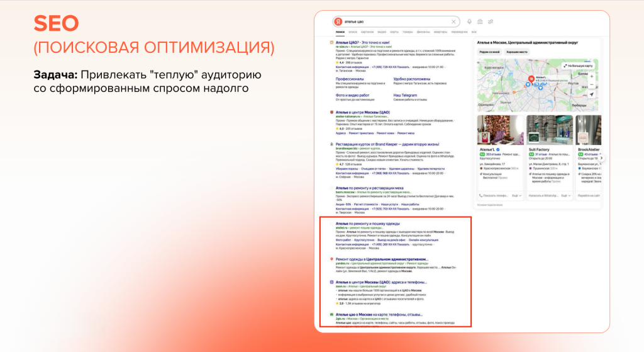Open the 'Наш Telegram' sitelink
Image resolution: width=644 pixels, height=352 pixels.
[405, 95]
